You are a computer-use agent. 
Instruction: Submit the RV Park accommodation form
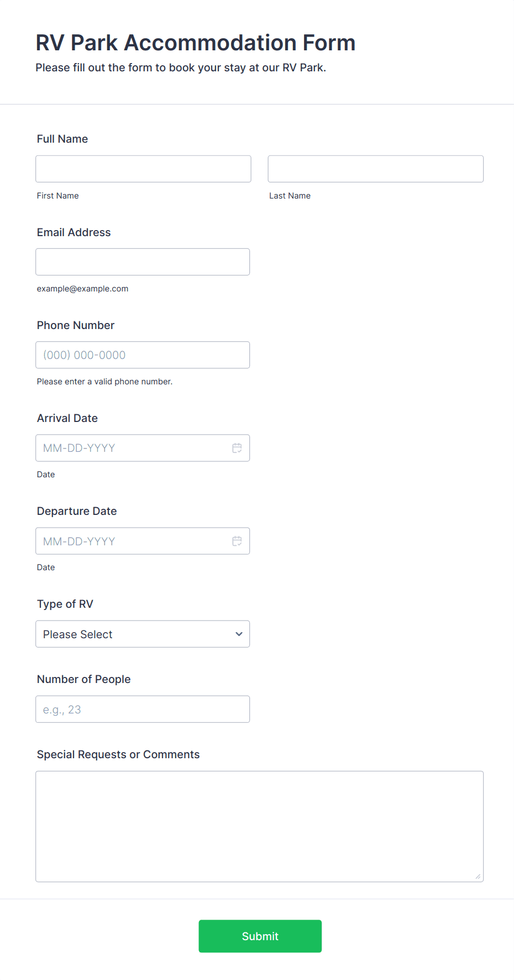[x=260, y=936]
